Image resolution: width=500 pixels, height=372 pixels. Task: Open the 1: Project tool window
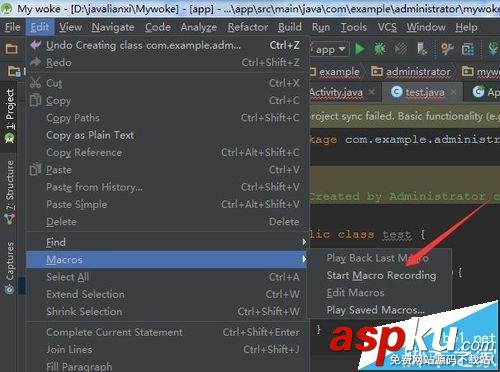[10, 116]
